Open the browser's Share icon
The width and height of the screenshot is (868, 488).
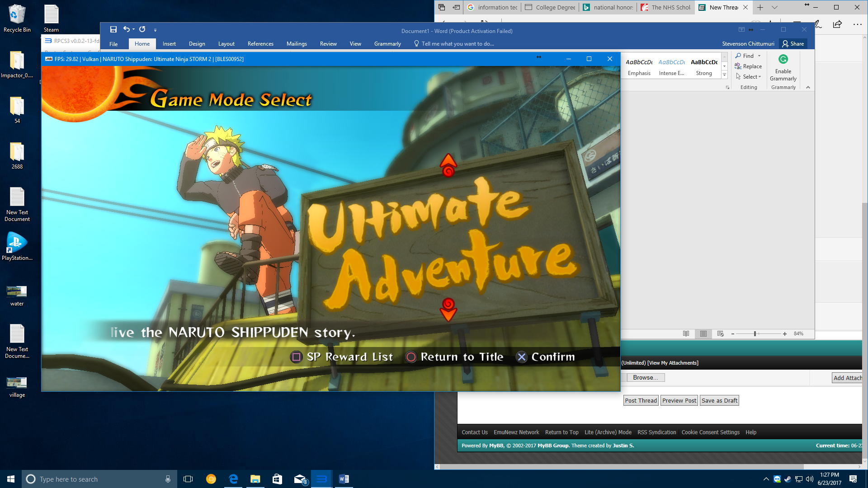837,24
